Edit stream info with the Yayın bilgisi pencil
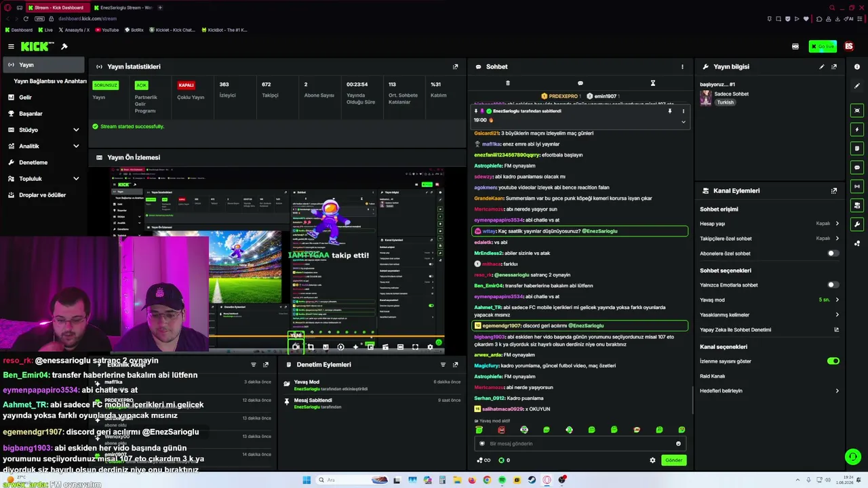Screen dimensions: 868x488 (x=821, y=66)
